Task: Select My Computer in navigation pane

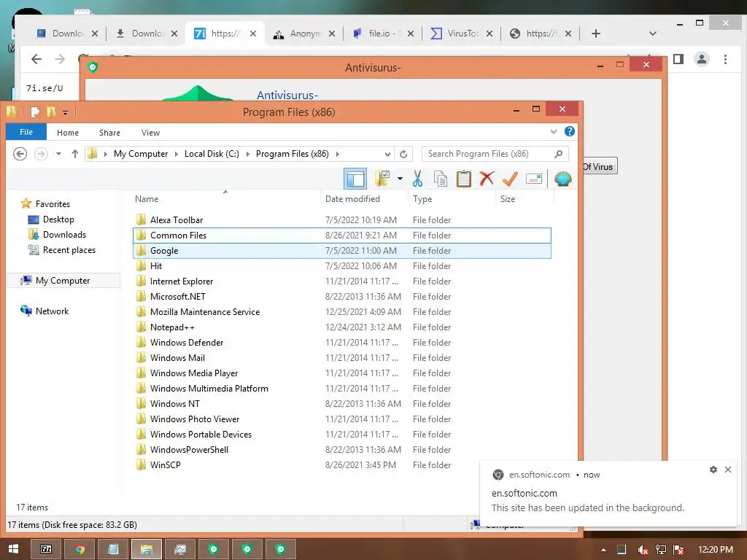Action: pyautogui.click(x=63, y=281)
